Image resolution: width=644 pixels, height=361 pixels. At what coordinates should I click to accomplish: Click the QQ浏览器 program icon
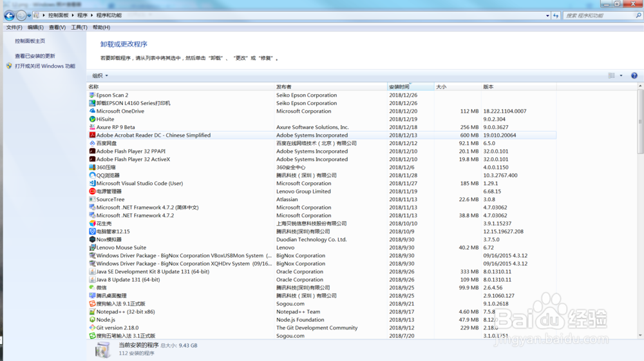pyautogui.click(x=92, y=175)
